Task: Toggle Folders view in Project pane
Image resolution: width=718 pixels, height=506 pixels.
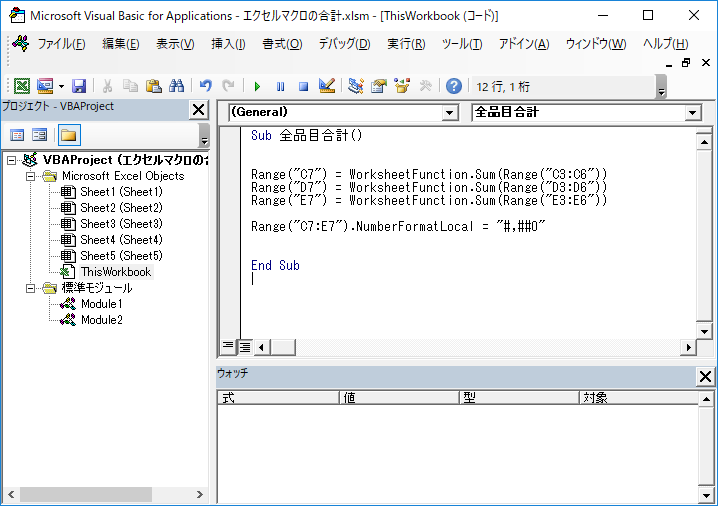Action: (69, 135)
